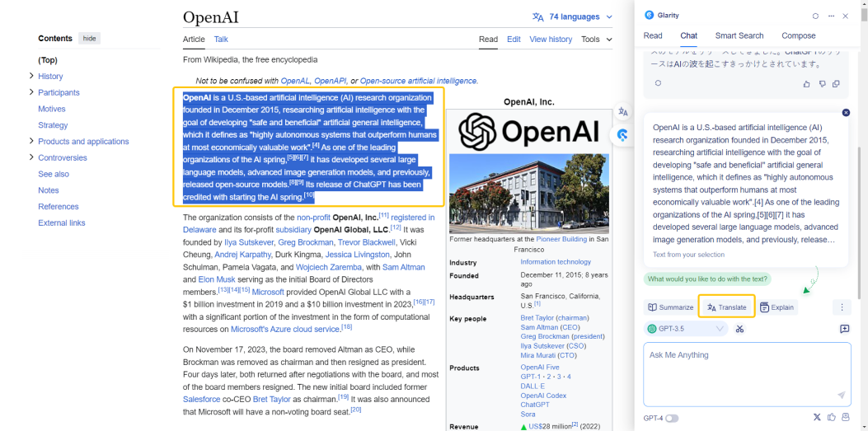868x431 pixels.
Task: Start a new chat with the plus bubble icon
Action: (x=844, y=329)
